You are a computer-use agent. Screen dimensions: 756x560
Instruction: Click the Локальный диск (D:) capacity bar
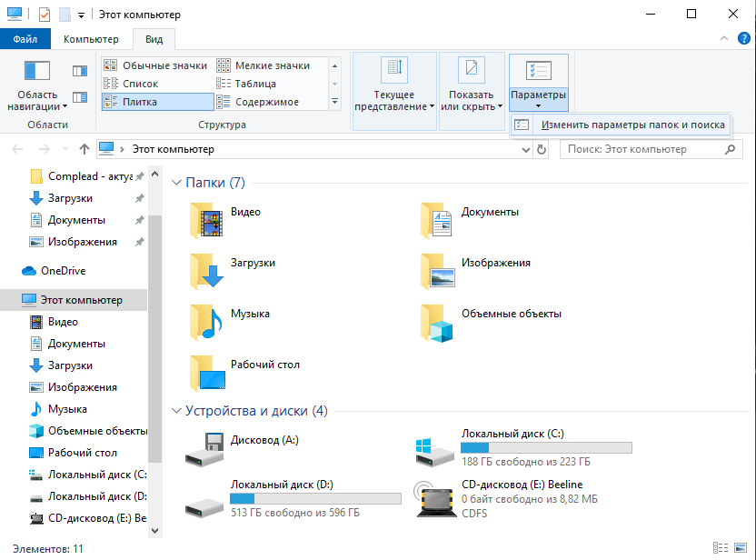click(314, 498)
